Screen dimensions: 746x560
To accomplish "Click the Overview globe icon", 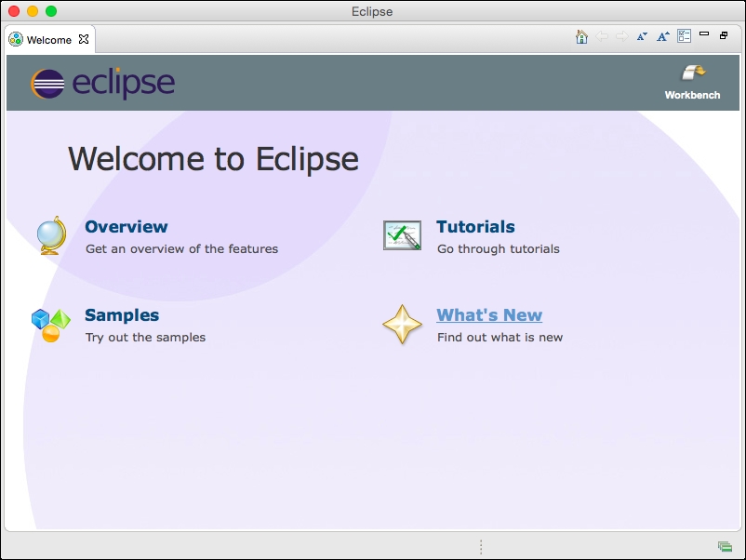I will (x=51, y=235).
